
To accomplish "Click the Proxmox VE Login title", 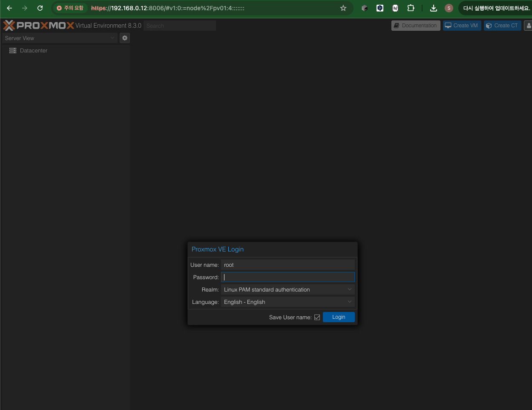I will coord(218,249).
